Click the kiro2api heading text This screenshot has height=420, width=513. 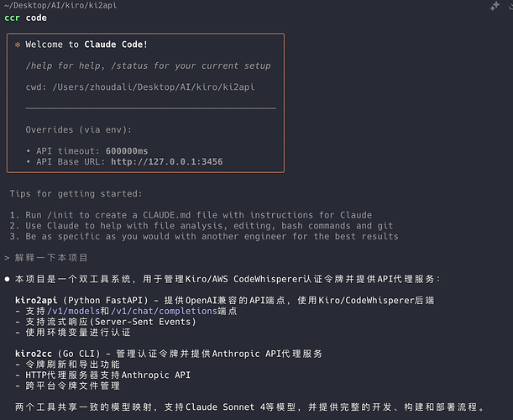(36, 300)
